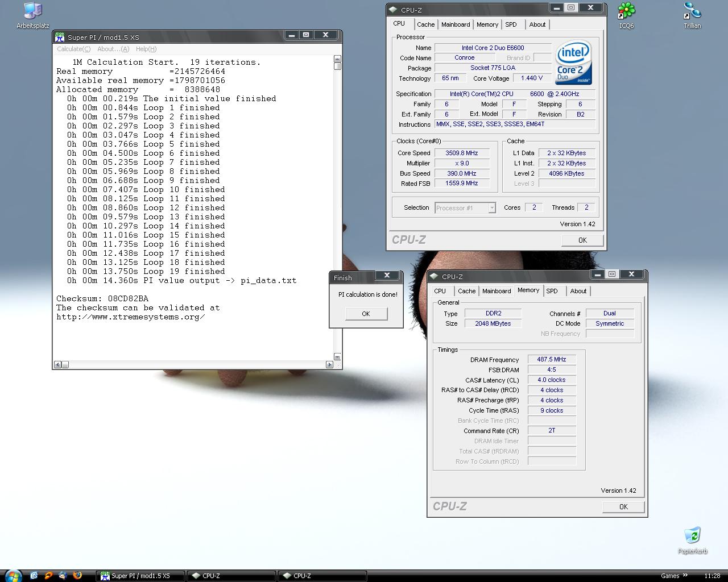Click Core Speed field 3509.8 MHz

tap(461, 153)
